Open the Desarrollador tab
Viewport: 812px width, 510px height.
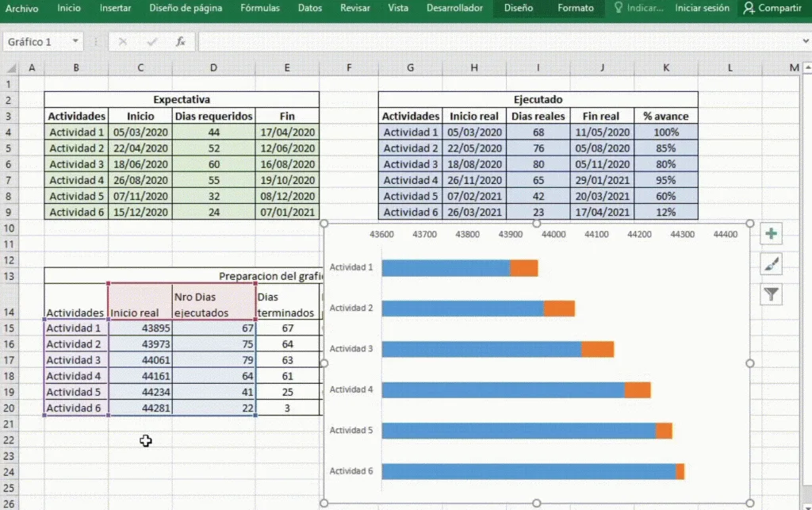(x=454, y=8)
